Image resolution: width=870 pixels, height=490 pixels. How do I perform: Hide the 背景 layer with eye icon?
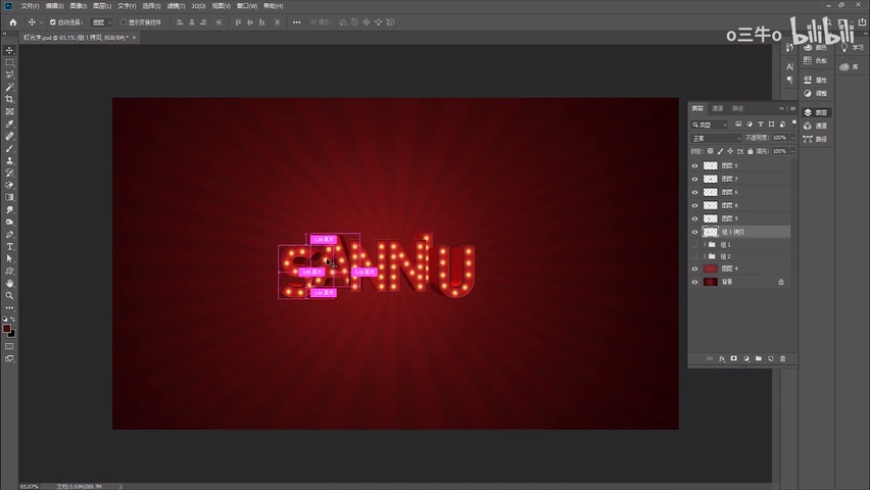click(x=695, y=282)
